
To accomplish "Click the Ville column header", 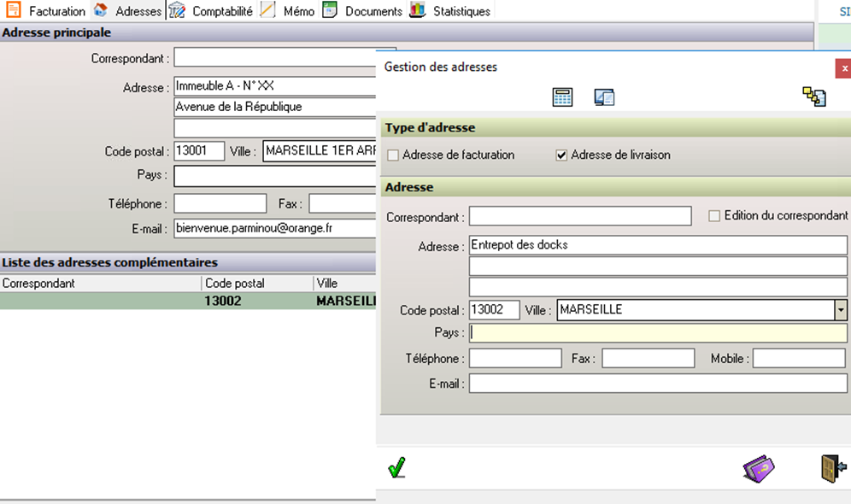I will point(344,284).
